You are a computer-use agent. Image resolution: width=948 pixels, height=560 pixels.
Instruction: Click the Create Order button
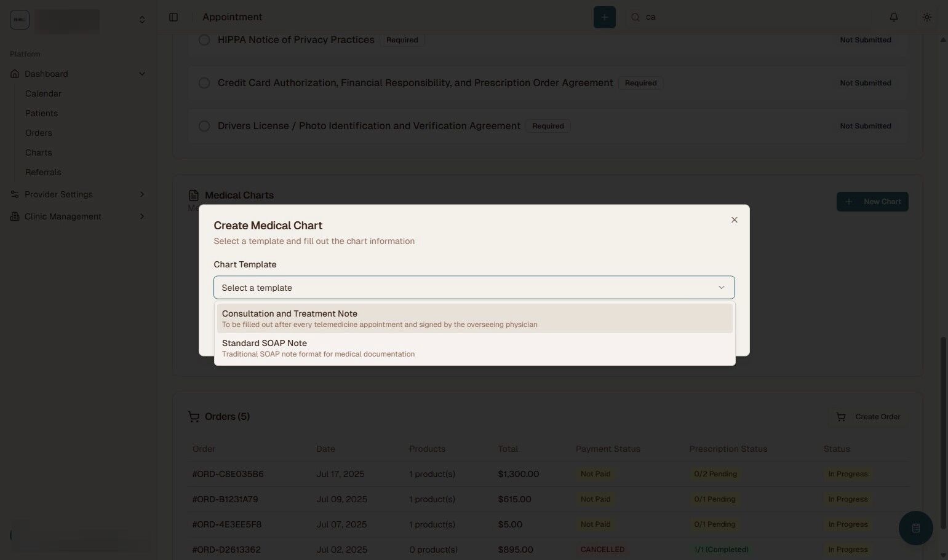pyautogui.click(x=868, y=417)
